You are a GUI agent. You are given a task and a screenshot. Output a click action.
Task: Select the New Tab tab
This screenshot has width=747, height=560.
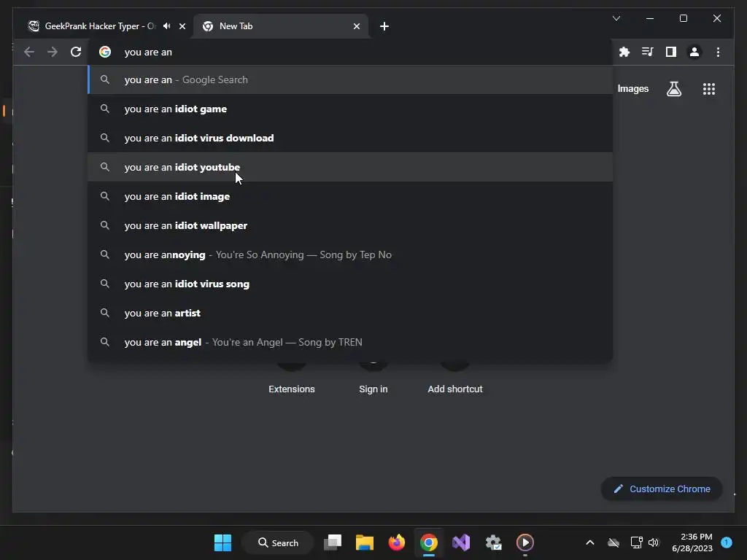point(281,26)
